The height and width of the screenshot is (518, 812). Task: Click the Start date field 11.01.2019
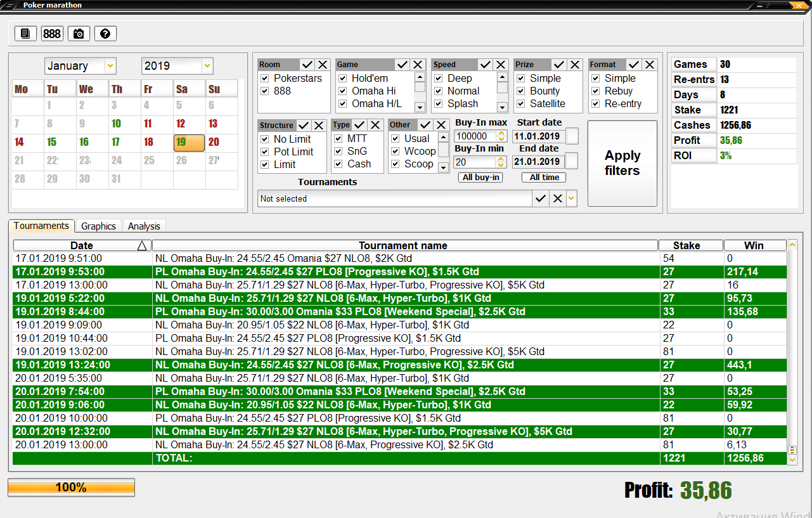(539, 136)
